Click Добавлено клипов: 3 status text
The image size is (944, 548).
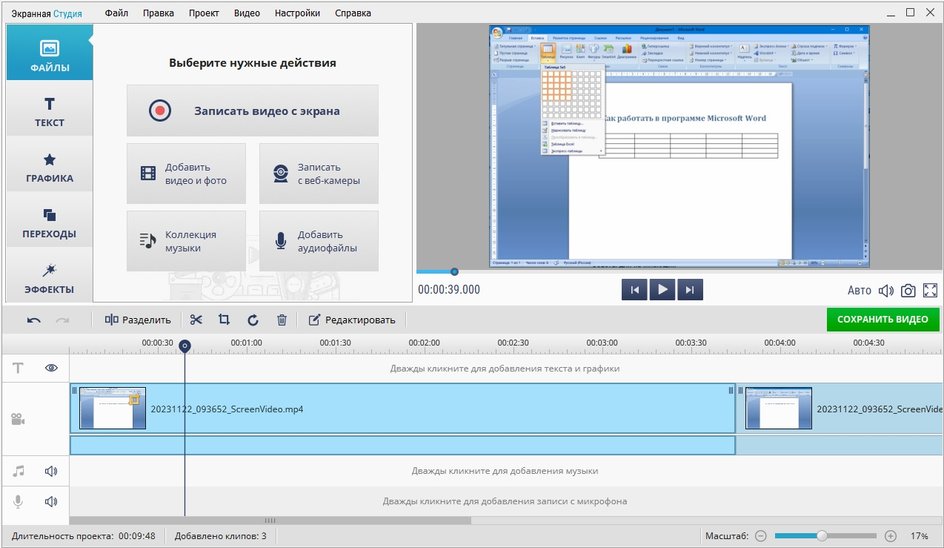(220, 535)
